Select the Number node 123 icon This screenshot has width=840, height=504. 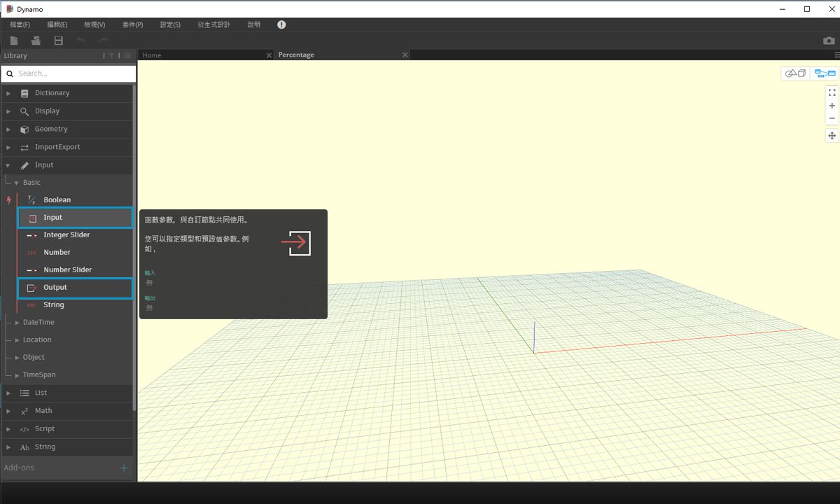click(31, 252)
